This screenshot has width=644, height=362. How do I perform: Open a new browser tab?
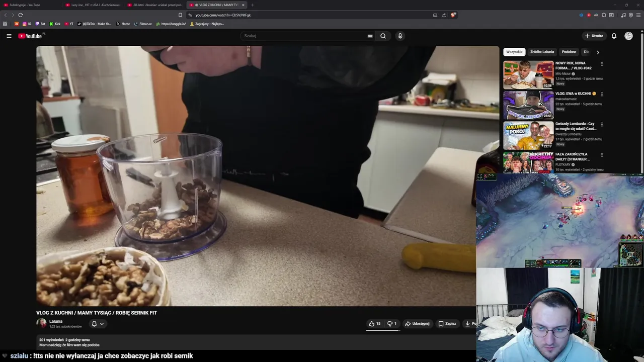pos(253,5)
